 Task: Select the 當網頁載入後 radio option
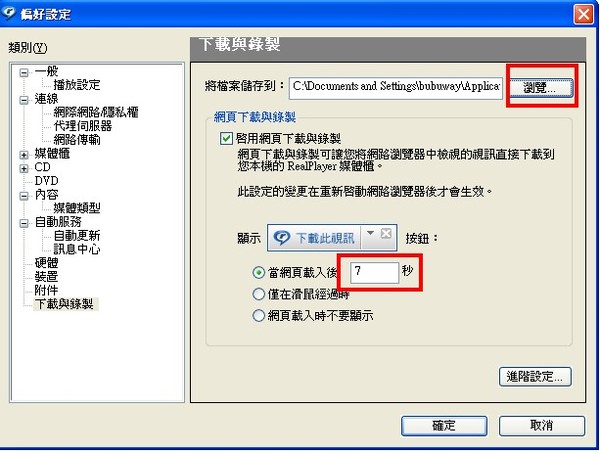click(x=259, y=272)
